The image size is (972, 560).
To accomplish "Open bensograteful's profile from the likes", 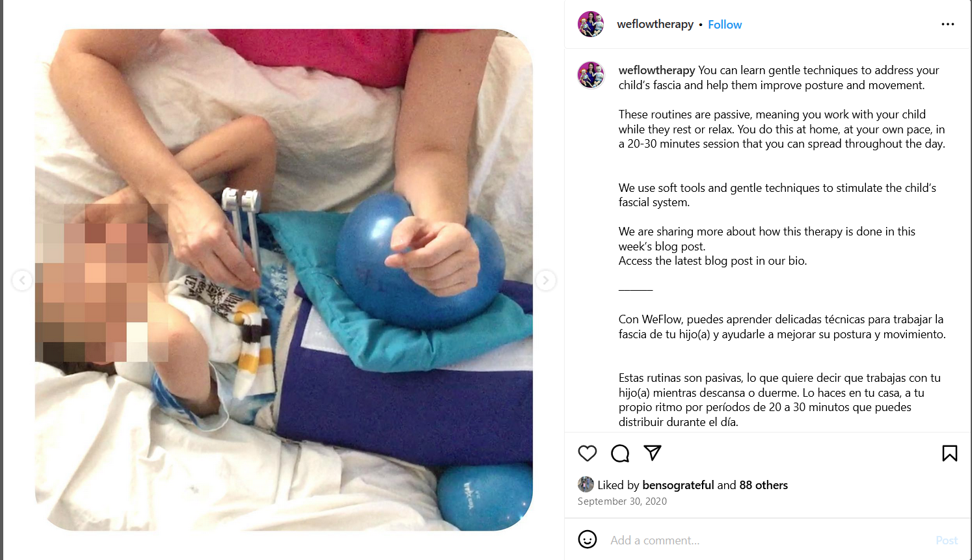I will click(678, 485).
